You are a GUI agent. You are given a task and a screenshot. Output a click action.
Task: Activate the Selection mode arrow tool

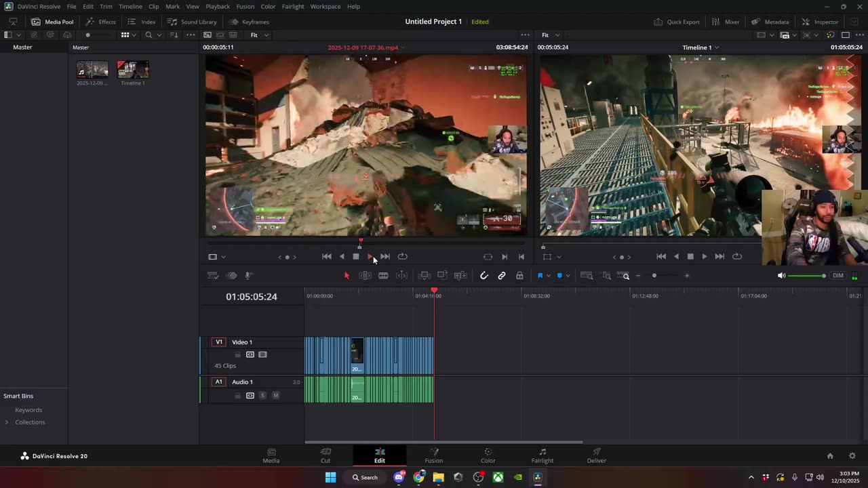pos(347,276)
